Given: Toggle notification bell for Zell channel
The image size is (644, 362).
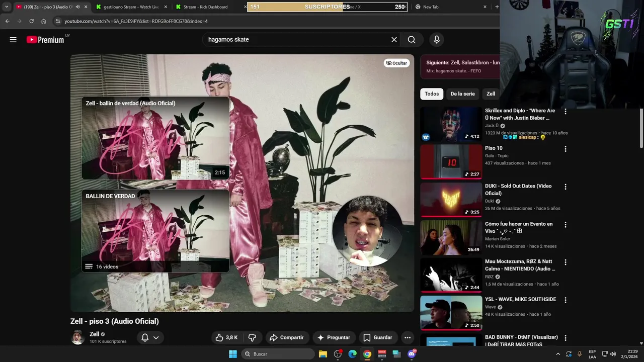Looking at the screenshot, I should (x=145, y=337).
